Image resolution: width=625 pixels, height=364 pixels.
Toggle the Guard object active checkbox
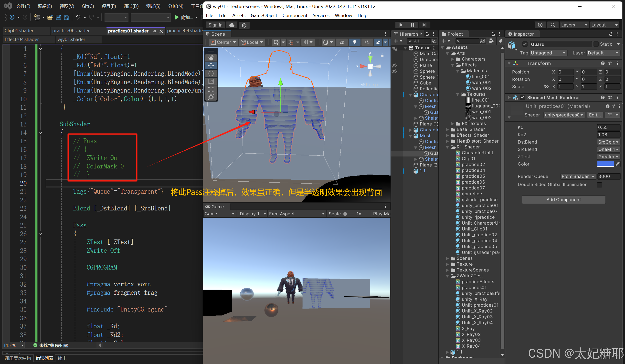click(x=525, y=44)
